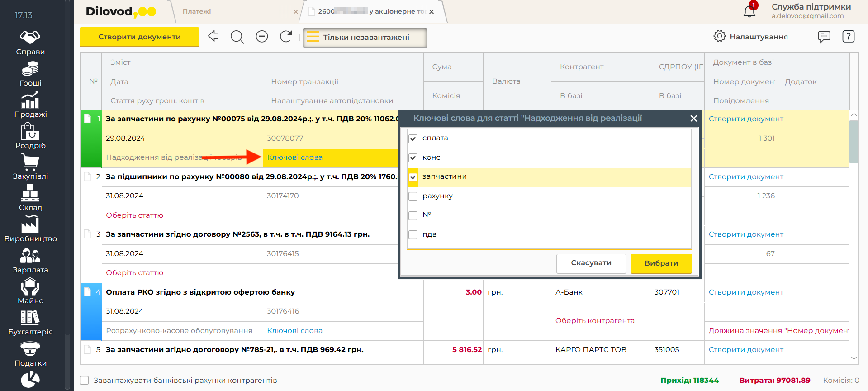This screenshot has width=868, height=391.
Task: Open the help question mark icon
Action: (848, 37)
